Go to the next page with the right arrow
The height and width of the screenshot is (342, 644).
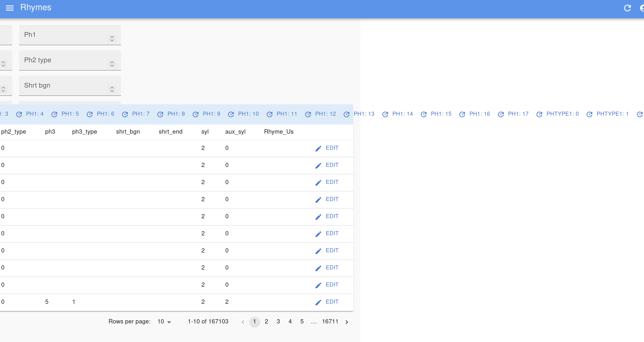[347, 322]
